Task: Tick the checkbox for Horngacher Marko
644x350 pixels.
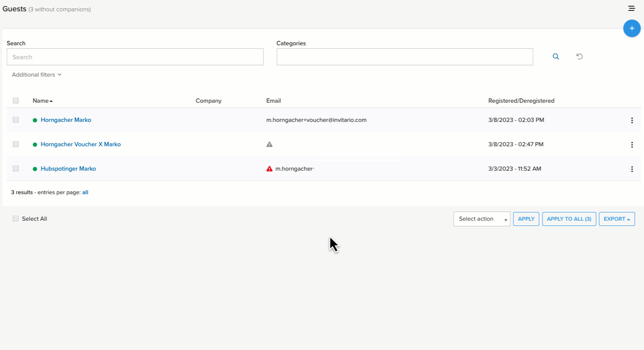Action: pyautogui.click(x=16, y=120)
